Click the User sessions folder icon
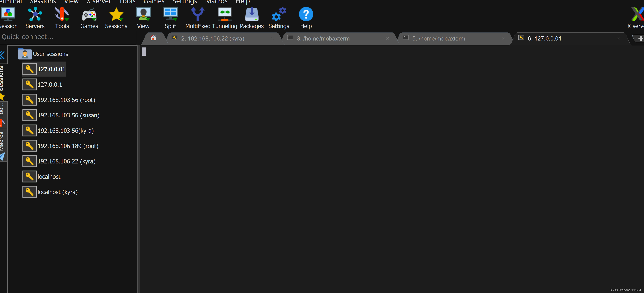 [x=25, y=54]
